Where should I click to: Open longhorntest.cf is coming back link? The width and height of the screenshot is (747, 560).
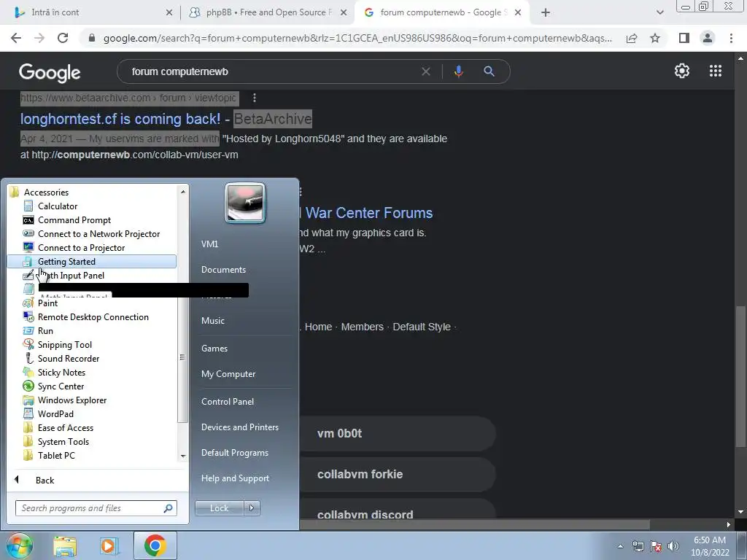120,119
